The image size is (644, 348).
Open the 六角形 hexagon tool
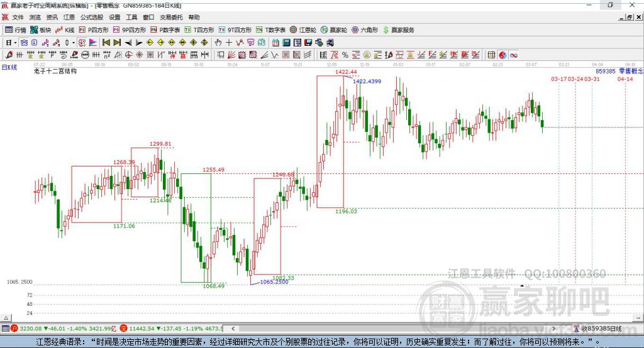click(365, 30)
